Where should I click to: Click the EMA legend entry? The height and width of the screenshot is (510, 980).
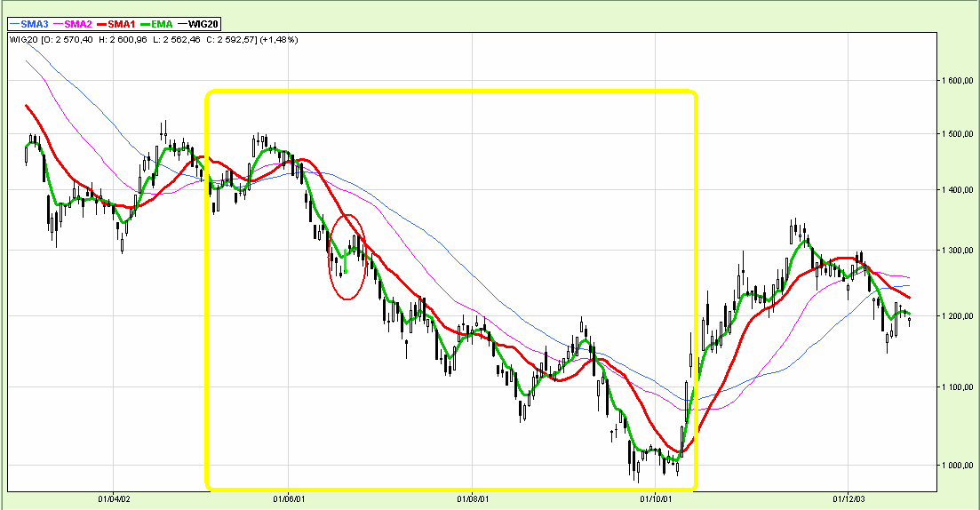pyautogui.click(x=157, y=24)
